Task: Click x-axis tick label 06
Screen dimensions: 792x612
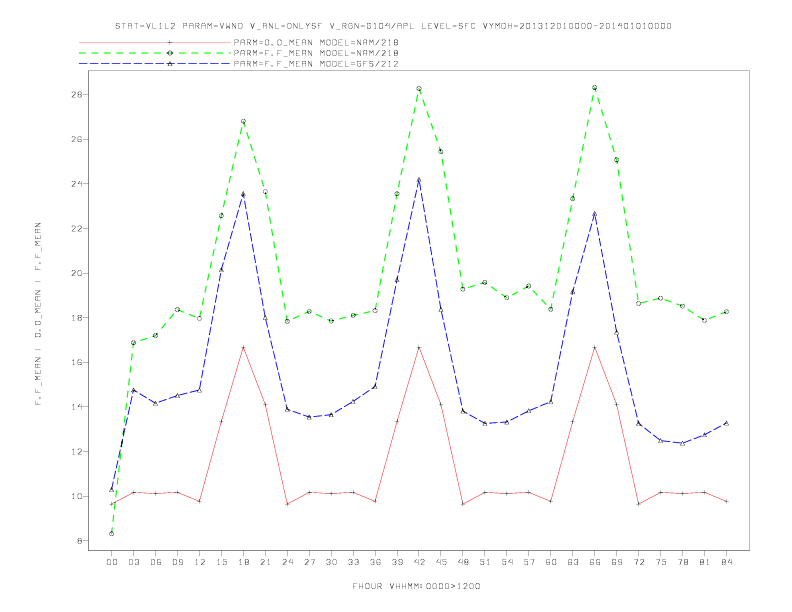Action: tap(156, 562)
